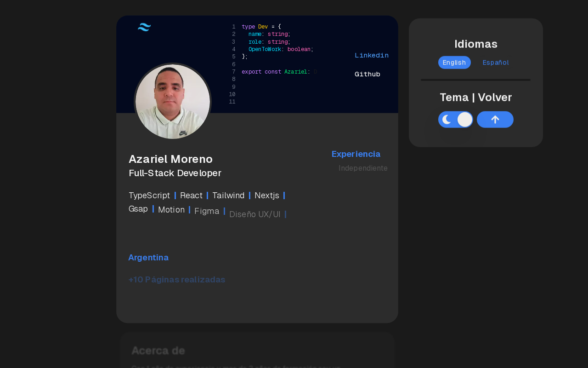
Task: Open the Github profile link
Action: [x=367, y=74]
